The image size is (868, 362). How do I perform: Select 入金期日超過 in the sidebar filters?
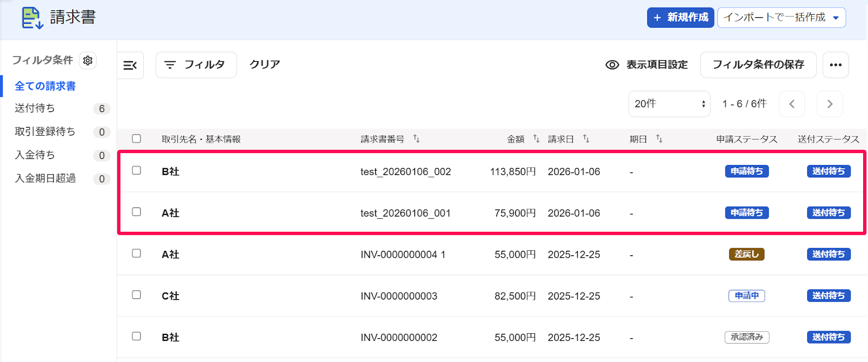pos(45,179)
